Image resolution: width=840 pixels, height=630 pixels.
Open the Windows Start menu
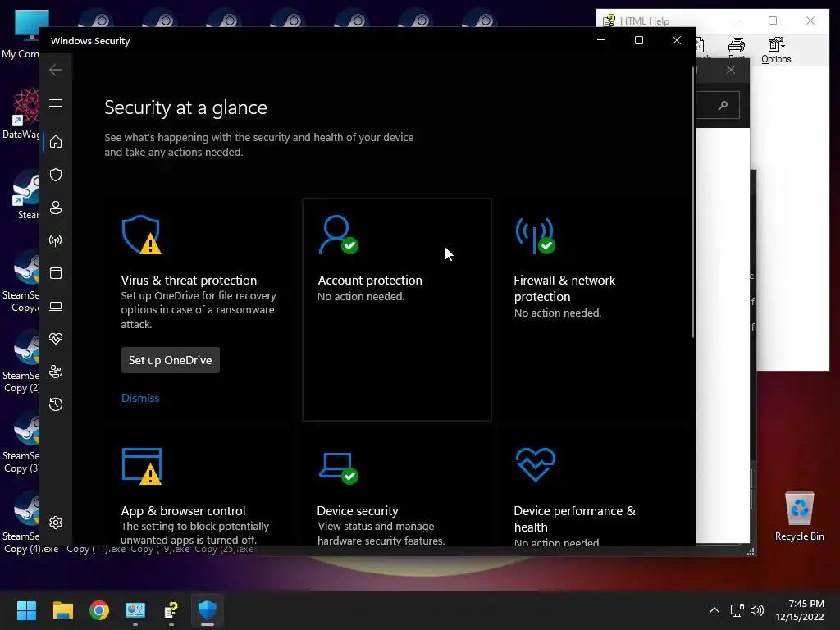click(26, 610)
